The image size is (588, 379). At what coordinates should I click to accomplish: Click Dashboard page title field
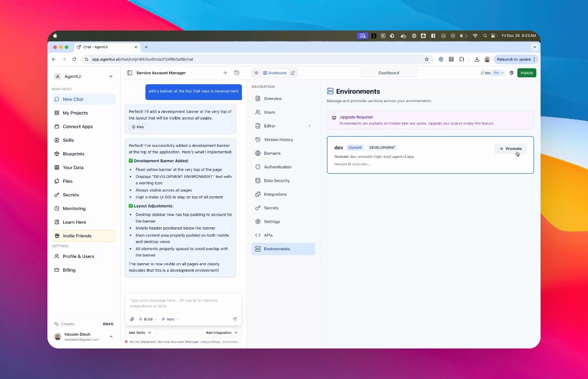point(388,73)
